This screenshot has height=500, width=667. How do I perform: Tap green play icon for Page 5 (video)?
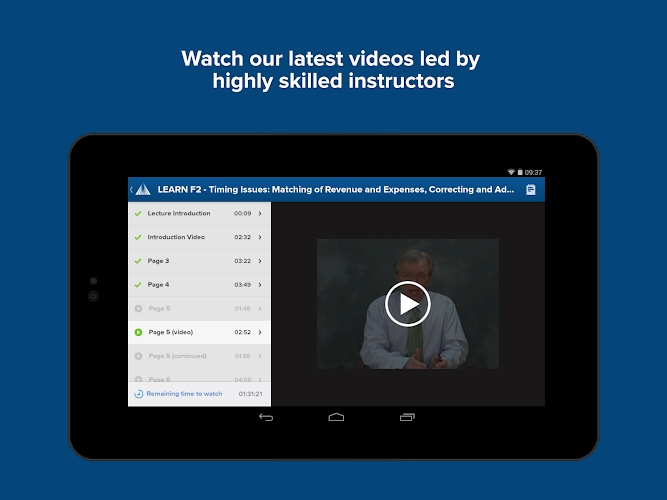(138, 332)
